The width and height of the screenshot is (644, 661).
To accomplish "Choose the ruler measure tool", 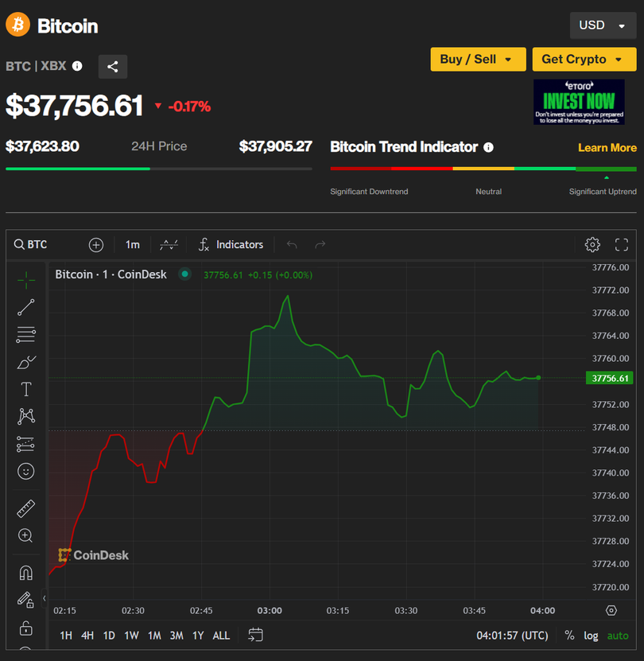I will click(25, 508).
